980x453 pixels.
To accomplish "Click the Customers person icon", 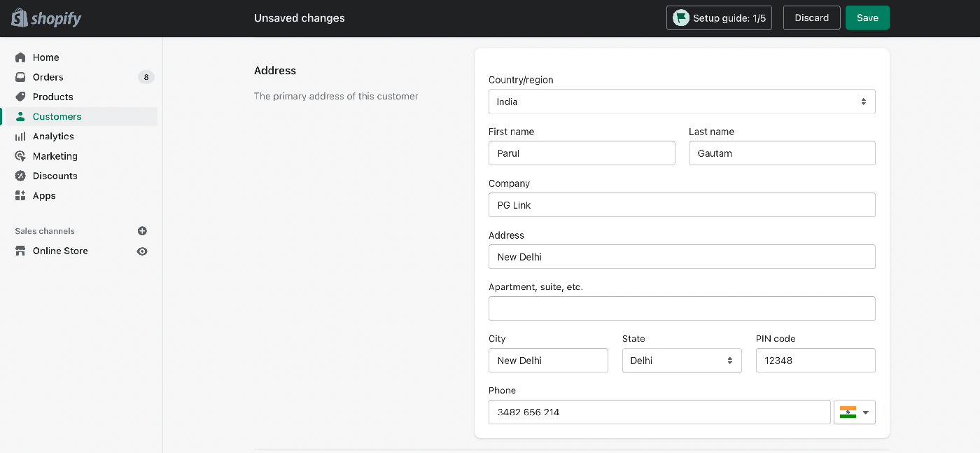I will pyautogui.click(x=20, y=116).
